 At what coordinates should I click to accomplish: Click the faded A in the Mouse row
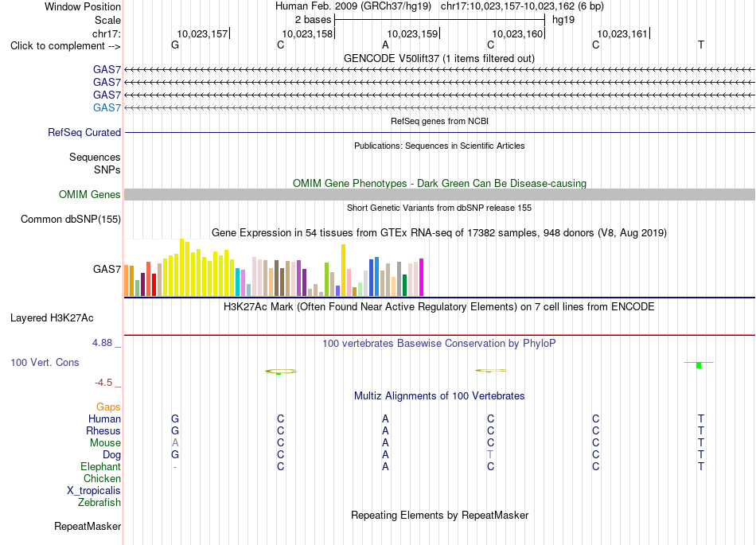[x=175, y=442]
